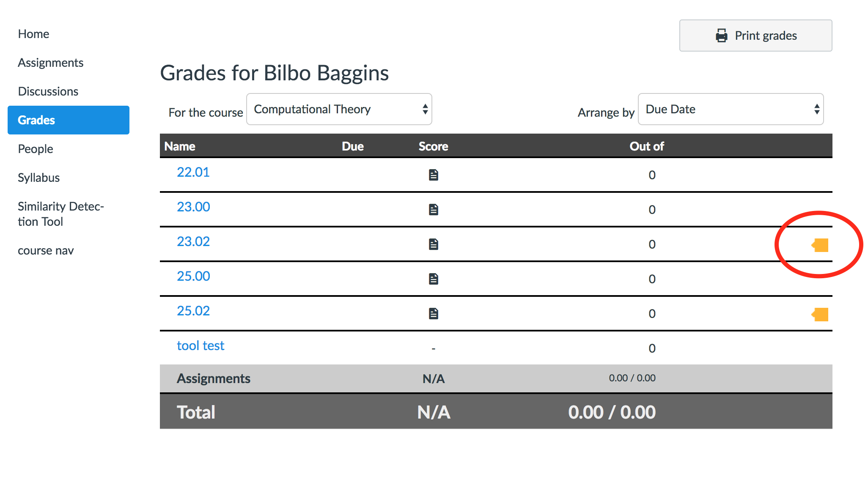Open the Similarity Detection Tool
The width and height of the screenshot is (868, 482).
point(60,214)
